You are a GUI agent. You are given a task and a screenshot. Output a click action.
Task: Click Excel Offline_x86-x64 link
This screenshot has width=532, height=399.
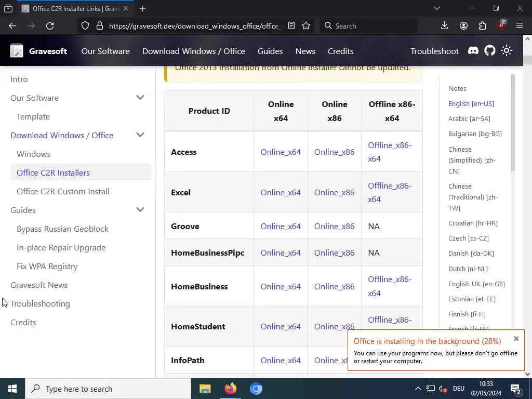point(390,192)
